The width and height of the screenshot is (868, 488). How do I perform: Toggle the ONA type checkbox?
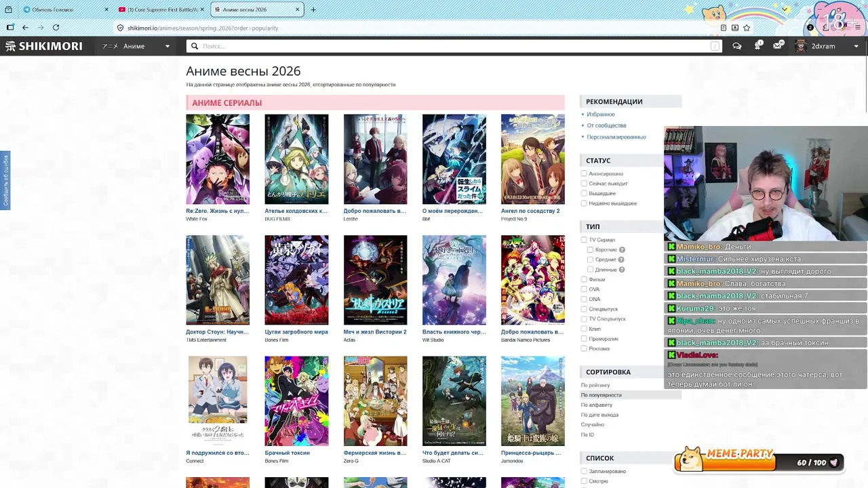[x=584, y=299]
